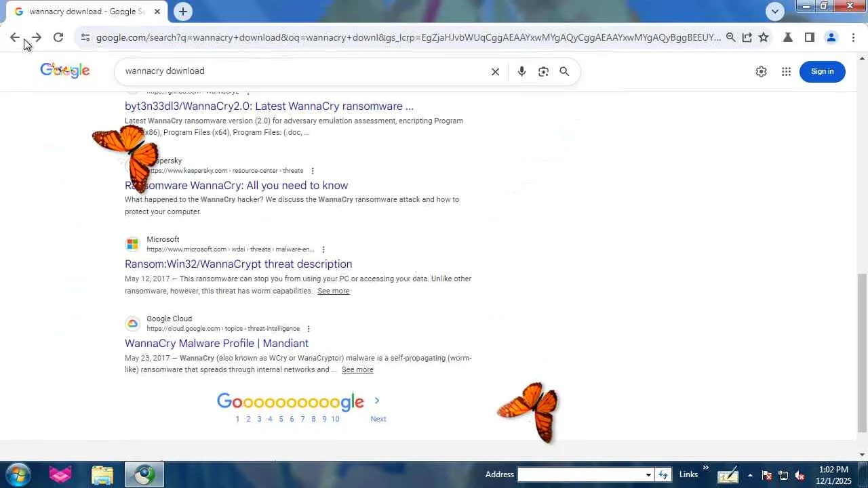The height and width of the screenshot is (488, 868).
Task: Click See more on Mandiant result
Action: point(357,369)
